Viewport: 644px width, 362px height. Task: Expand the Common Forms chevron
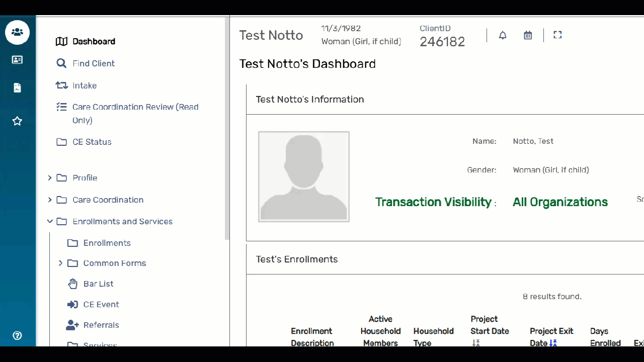(x=60, y=263)
